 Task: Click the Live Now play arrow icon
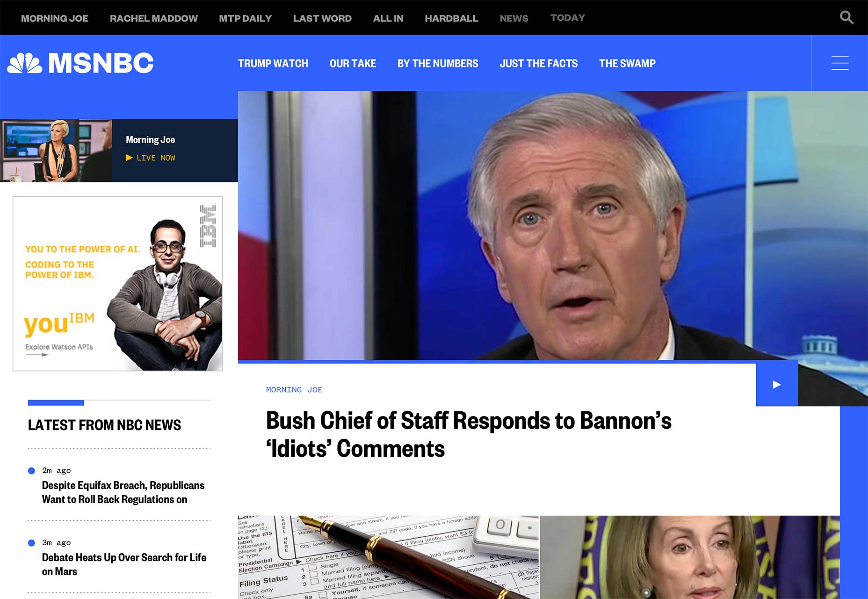coord(129,158)
